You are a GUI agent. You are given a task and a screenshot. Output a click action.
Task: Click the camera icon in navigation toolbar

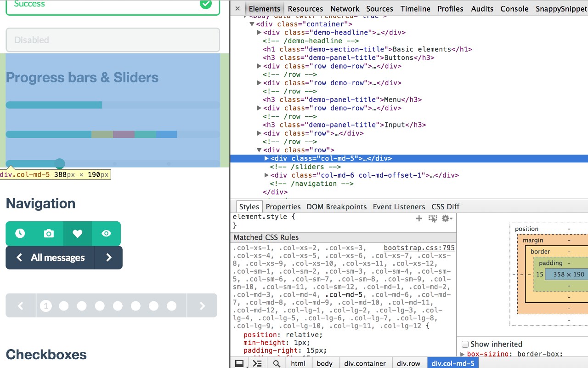tap(49, 234)
